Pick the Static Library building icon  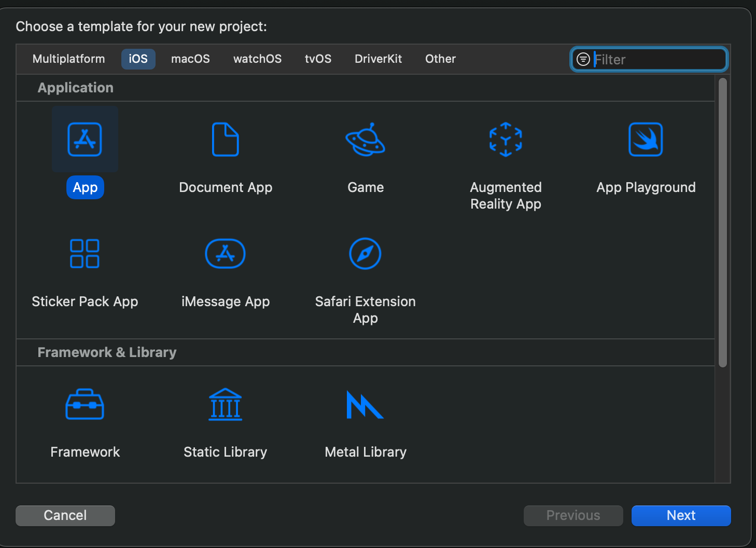point(226,404)
